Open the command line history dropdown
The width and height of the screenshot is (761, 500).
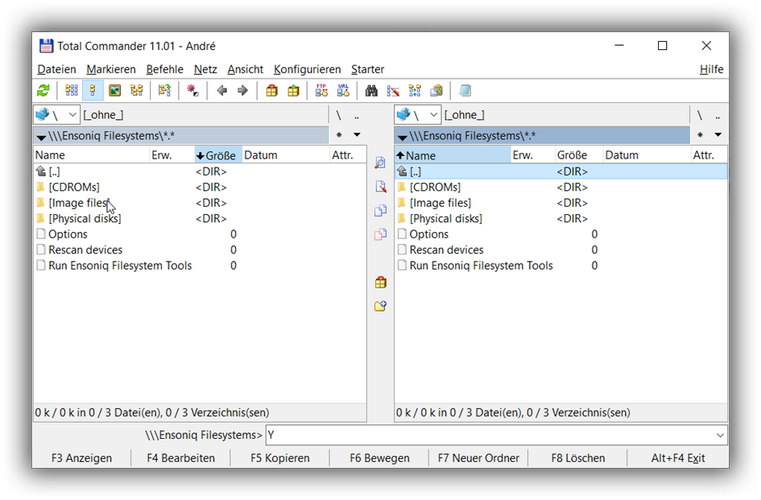(720, 435)
